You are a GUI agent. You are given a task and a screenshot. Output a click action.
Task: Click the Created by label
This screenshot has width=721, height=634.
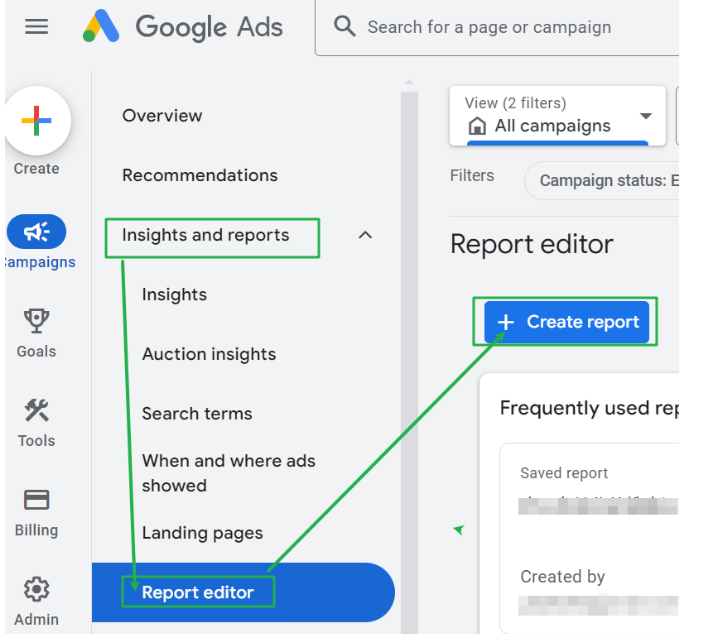[562, 577]
